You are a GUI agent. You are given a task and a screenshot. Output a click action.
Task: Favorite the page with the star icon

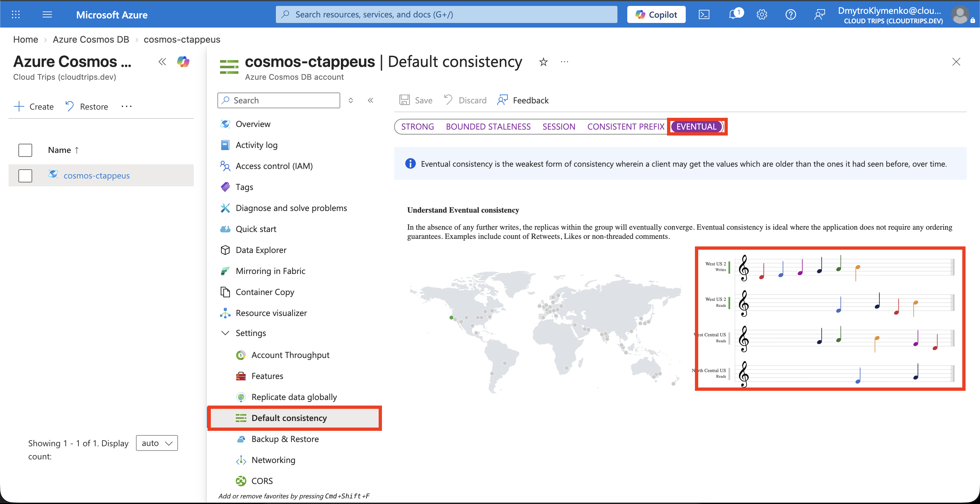tap(543, 62)
